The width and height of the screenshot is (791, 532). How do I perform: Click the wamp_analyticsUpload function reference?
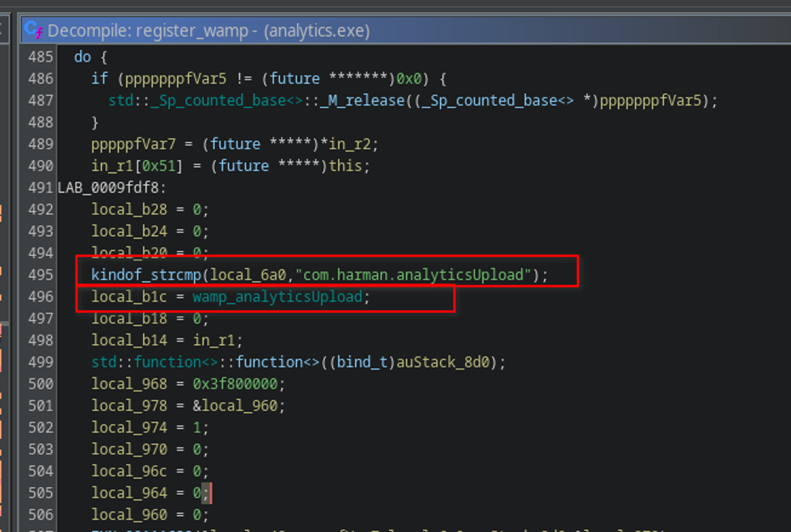[277, 297]
